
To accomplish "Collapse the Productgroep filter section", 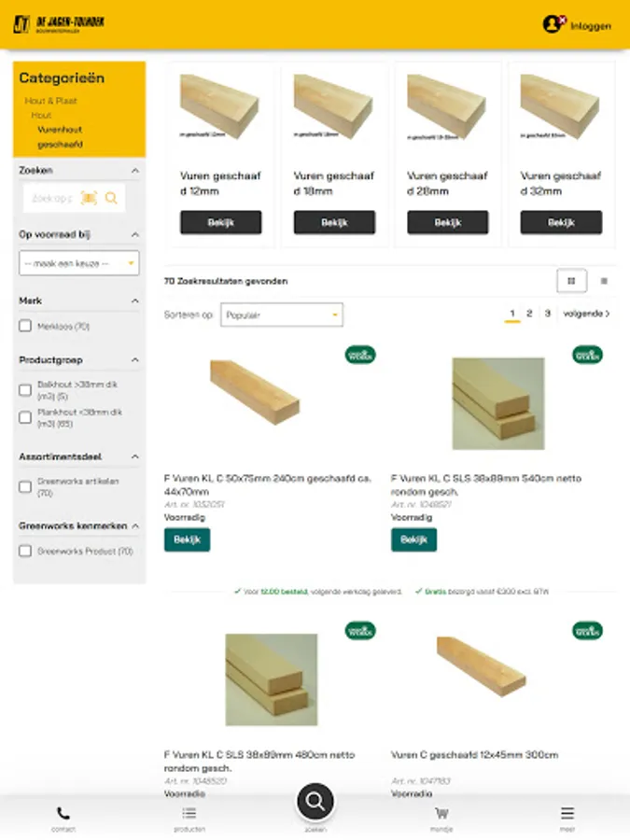I will coord(135,360).
